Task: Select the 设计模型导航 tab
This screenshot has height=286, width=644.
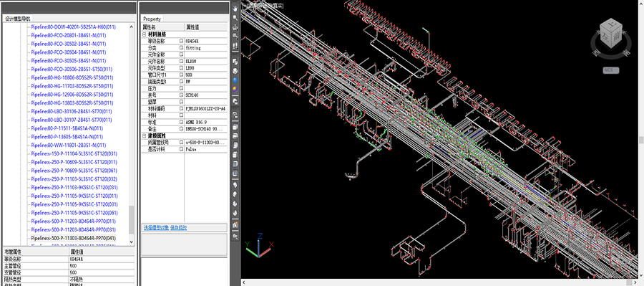Action: click(x=18, y=19)
